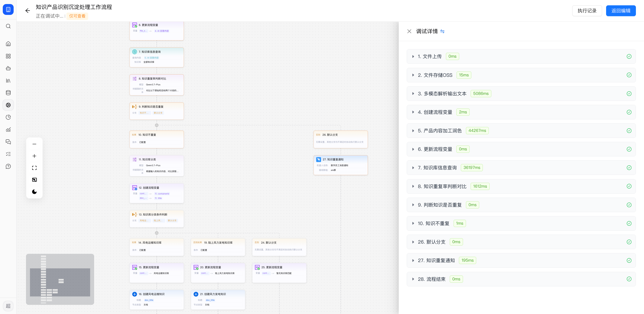
Task: Select node 24. 默认分支 on canvas
Action: 279,247
